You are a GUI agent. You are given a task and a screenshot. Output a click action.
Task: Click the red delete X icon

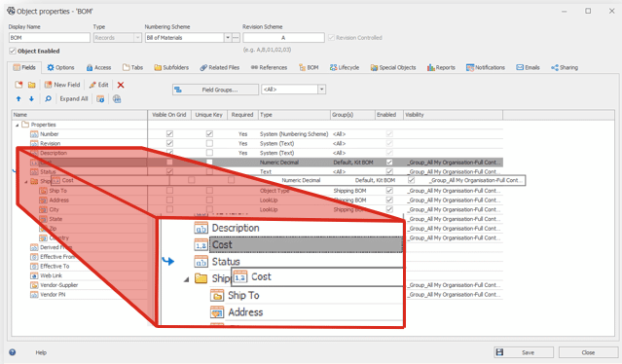121,85
